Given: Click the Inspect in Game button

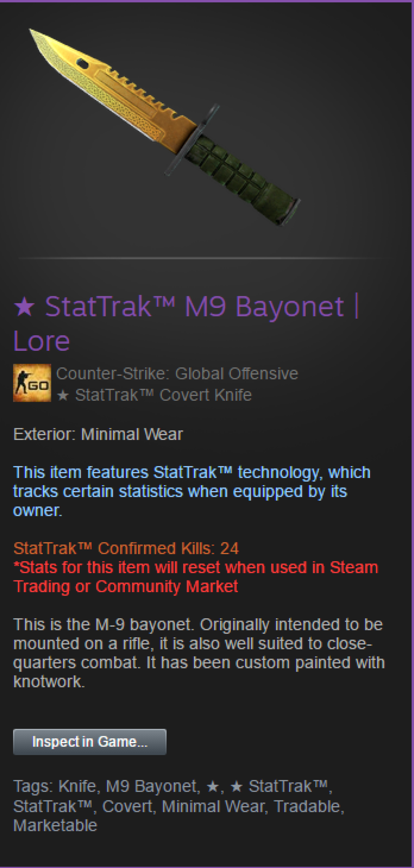Looking at the screenshot, I should tap(90, 742).
